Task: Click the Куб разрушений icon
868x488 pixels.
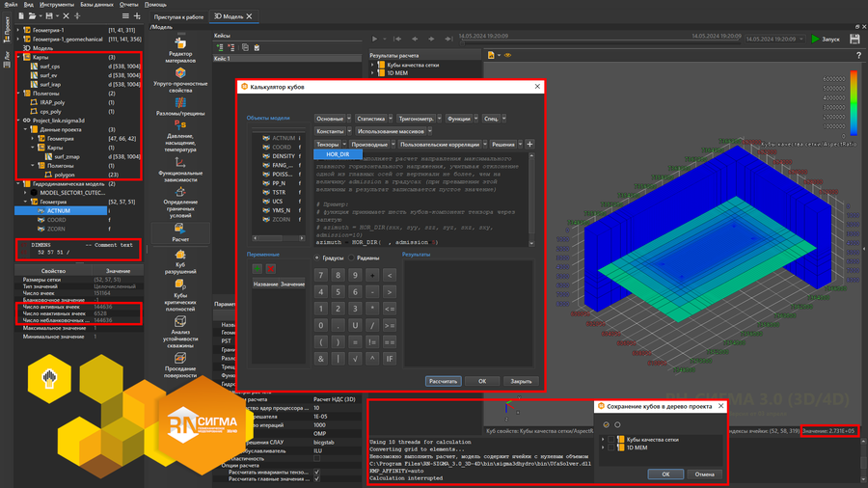Action: point(180,261)
